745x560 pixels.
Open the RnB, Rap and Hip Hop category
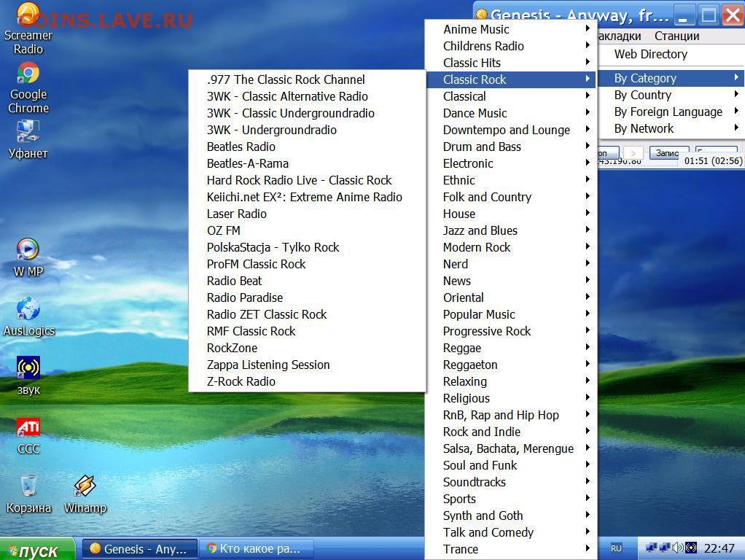pos(510,415)
